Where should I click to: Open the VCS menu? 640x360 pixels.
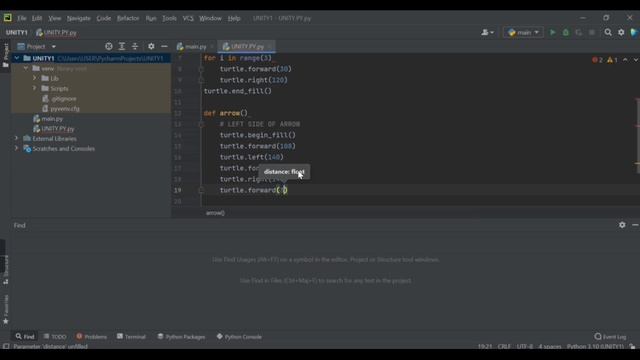click(x=188, y=18)
